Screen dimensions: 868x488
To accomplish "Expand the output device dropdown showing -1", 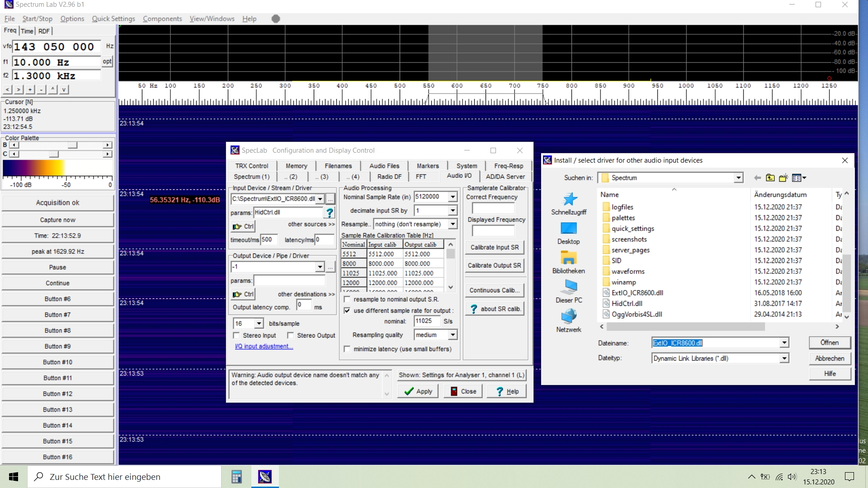I will (320, 267).
